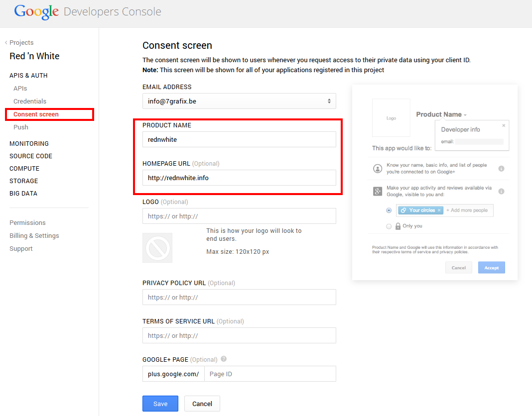
Task: Expand the Storage section
Action: pyautogui.click(x=24, y=181)
